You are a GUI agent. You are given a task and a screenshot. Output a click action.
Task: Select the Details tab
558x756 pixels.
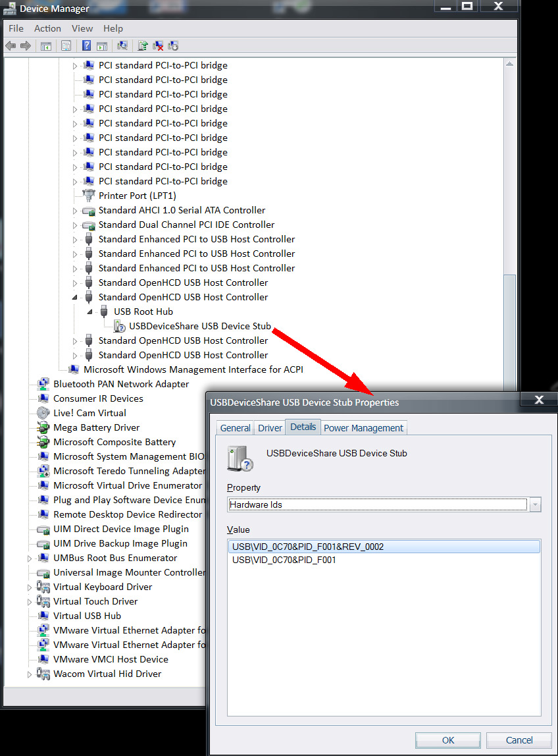303,427
